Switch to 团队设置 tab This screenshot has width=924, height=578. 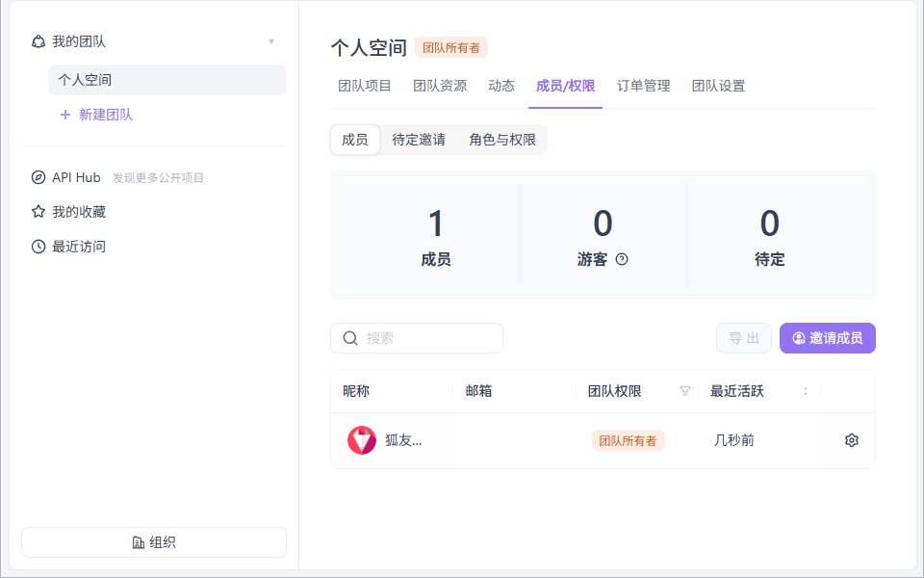718,86
